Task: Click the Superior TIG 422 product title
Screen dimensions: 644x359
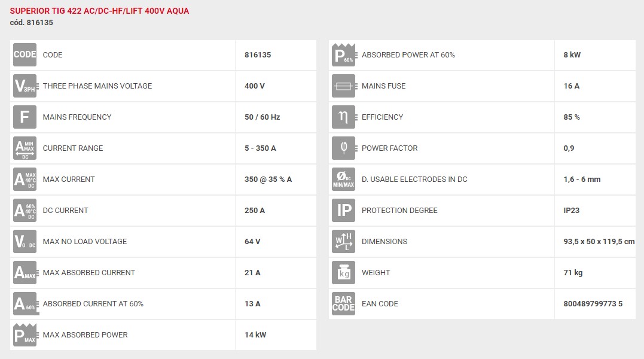Action: pos(99,11)
